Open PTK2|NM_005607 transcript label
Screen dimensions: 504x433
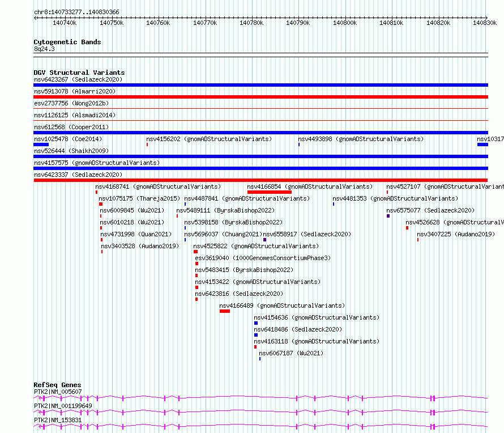(x=58, y=392)
